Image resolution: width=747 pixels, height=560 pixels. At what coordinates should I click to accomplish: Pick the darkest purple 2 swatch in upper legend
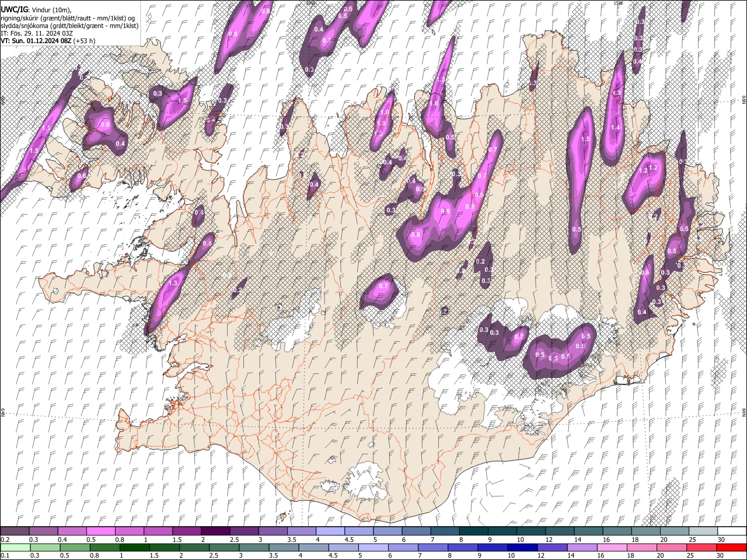215,531
